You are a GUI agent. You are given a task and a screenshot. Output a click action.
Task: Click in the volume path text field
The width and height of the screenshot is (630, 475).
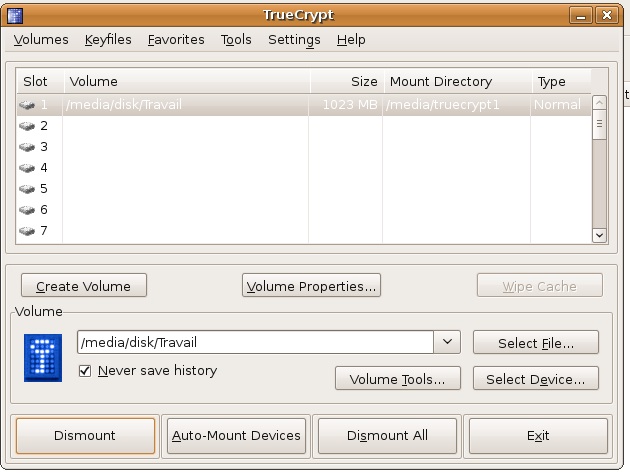coord(255,343)
